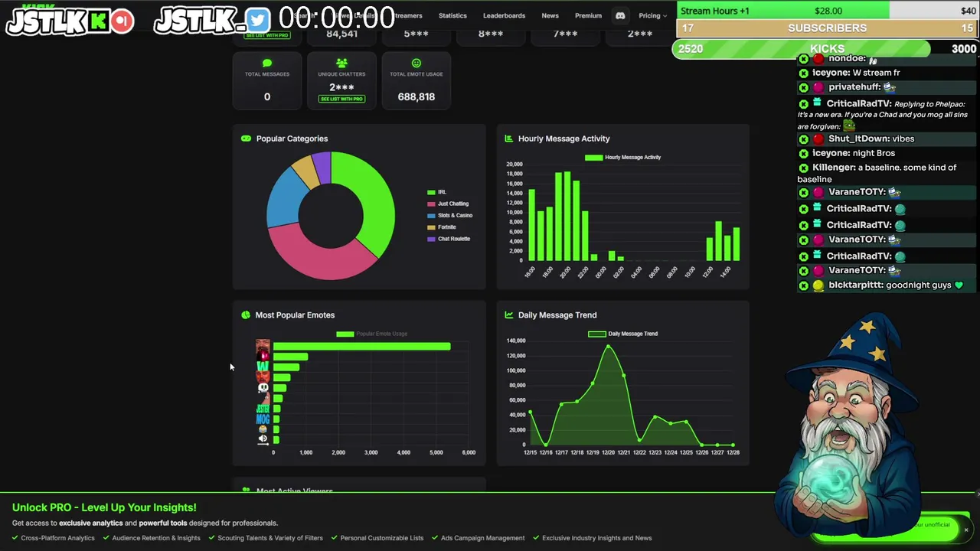
Task: Click the pink avatar beside privatehuff
Action: pyautogui.click(x=818, y=87)
